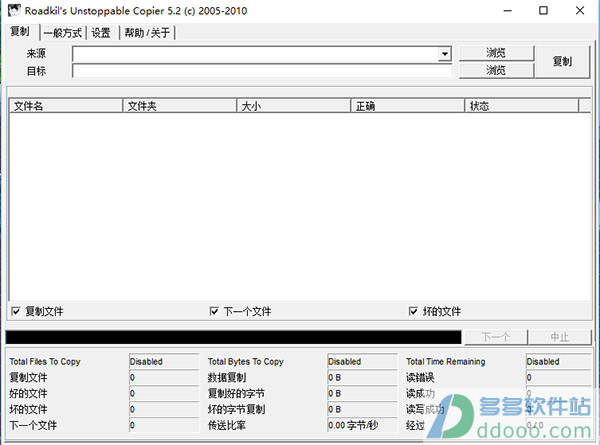The image size is (600, 445).
Task: Click 浏览 button next to 目标
Action: [x=496, y=70]
